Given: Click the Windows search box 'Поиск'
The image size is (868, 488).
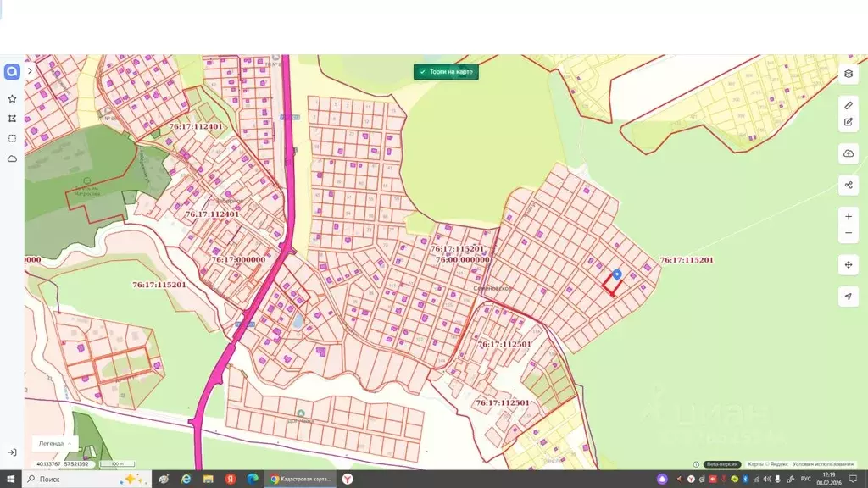Looking at the screenshot, I should pos(86,480).
